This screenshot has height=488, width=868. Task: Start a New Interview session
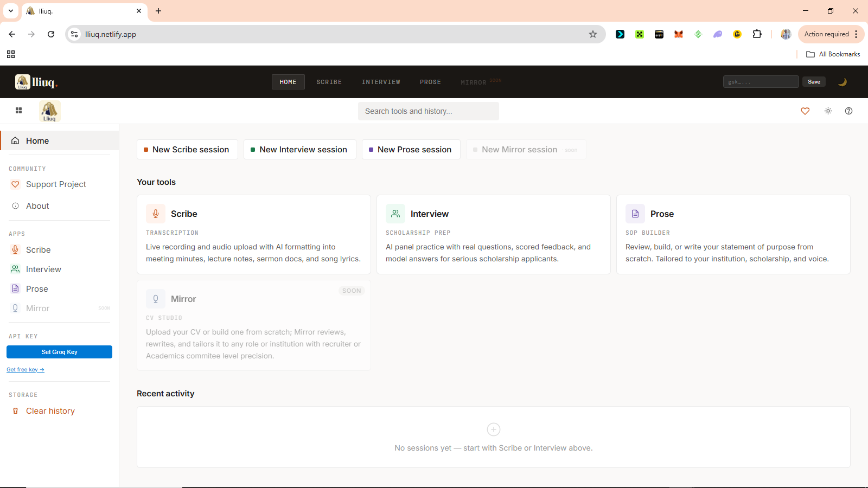tap(300, 150)
